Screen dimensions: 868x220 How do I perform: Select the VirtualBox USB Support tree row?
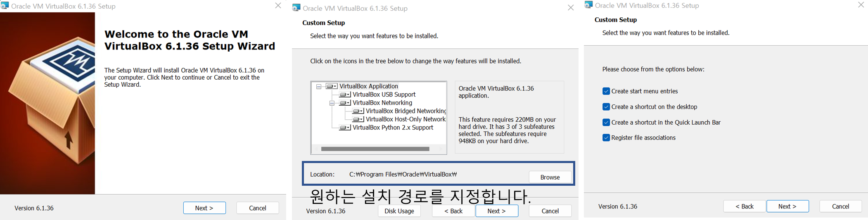tap(384, 95)
